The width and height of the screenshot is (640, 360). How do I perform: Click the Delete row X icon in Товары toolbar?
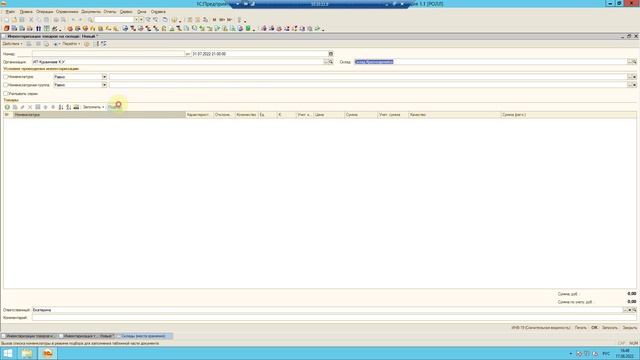pos(30,107)
